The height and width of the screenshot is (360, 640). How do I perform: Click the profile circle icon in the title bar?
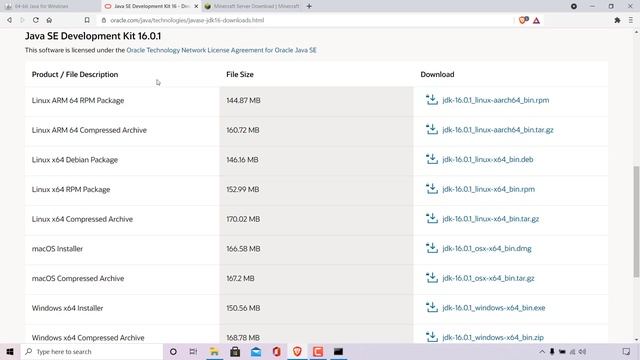[574, 6]
